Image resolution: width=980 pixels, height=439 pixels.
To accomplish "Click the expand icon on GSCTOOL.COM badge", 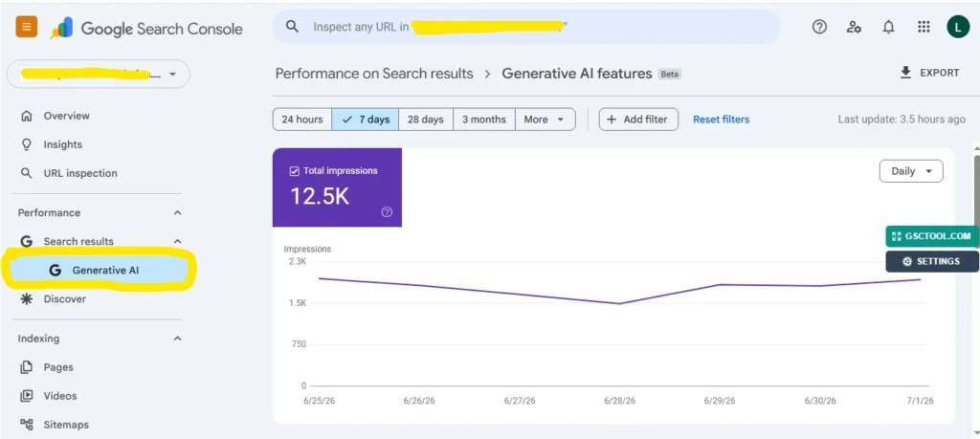I will [x=896, y=236].
